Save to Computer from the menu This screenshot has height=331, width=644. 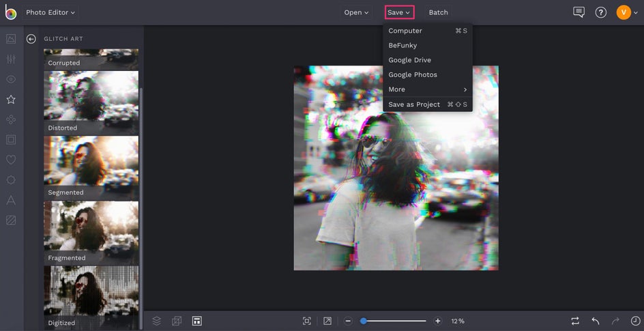coord(428,31)
